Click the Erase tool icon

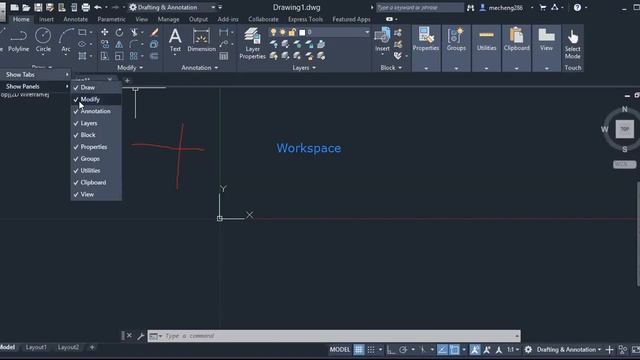click(154, 32)
